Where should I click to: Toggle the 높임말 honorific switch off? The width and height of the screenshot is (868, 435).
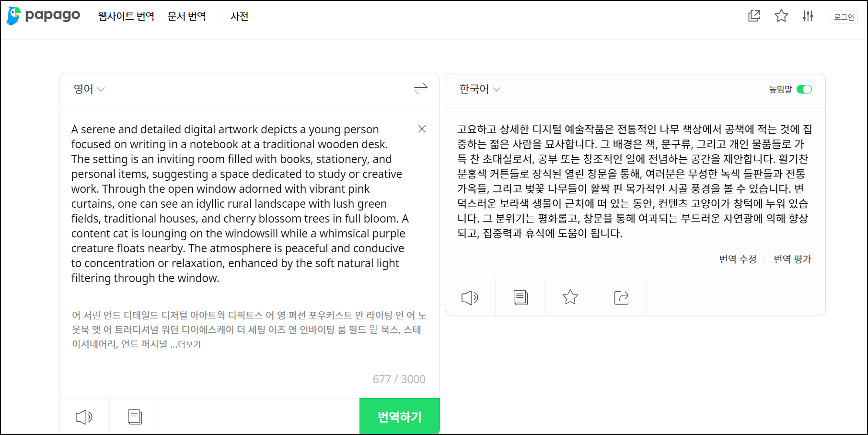[x=804, y=89]
